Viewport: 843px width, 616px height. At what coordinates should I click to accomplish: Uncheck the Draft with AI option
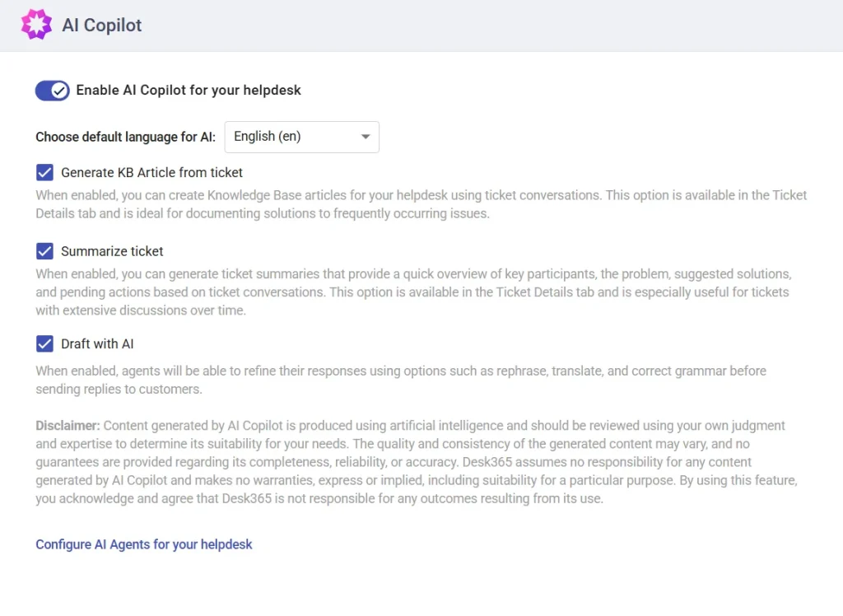44,343
